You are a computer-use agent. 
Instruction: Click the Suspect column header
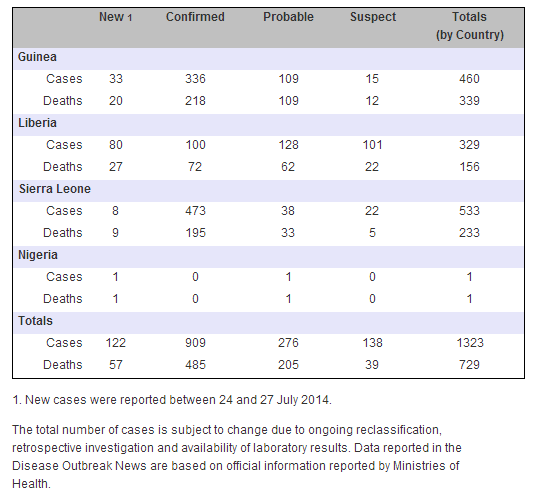coord(373,17)
